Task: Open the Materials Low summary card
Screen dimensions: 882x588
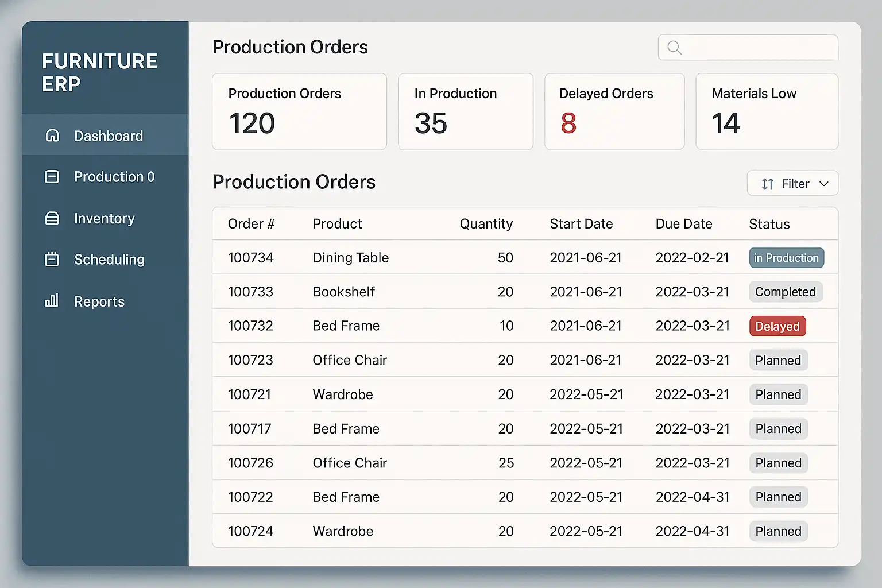Action: tap(766, 111)
